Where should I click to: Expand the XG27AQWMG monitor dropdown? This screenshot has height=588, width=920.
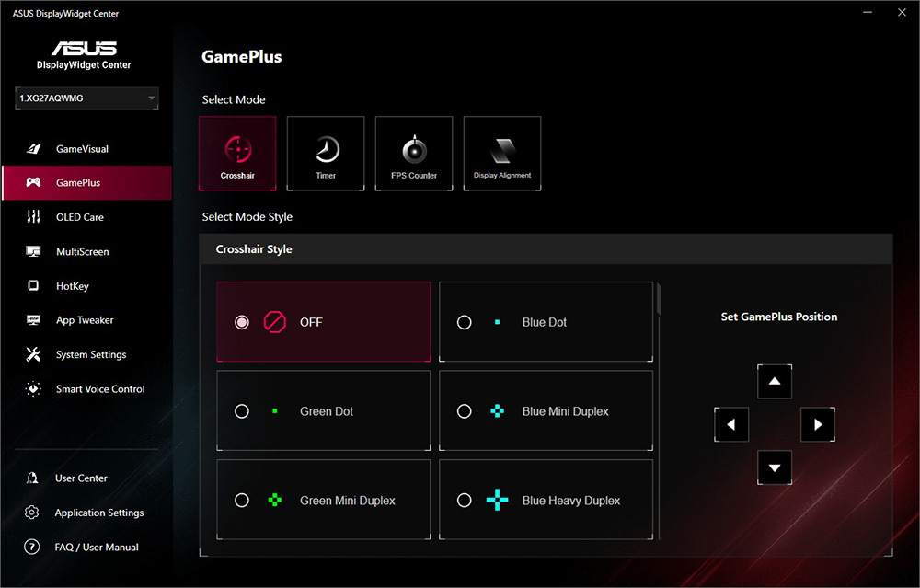point(151,98)
